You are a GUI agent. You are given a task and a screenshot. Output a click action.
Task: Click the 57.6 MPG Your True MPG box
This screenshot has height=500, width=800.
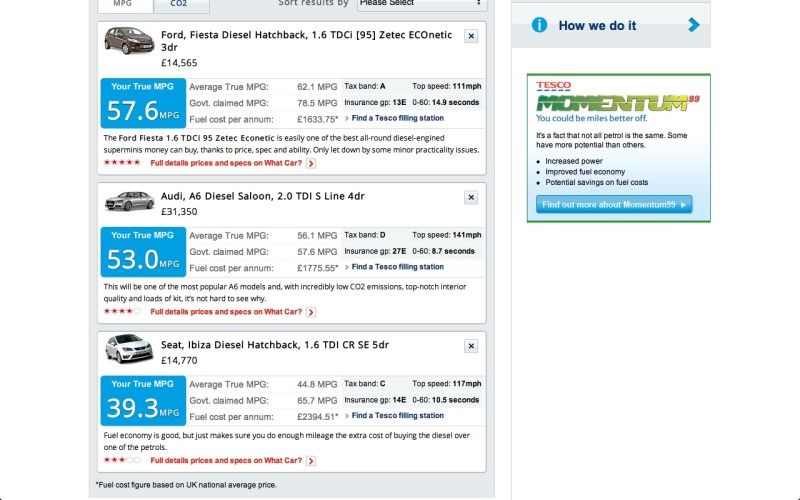click(x=143, y=103)
